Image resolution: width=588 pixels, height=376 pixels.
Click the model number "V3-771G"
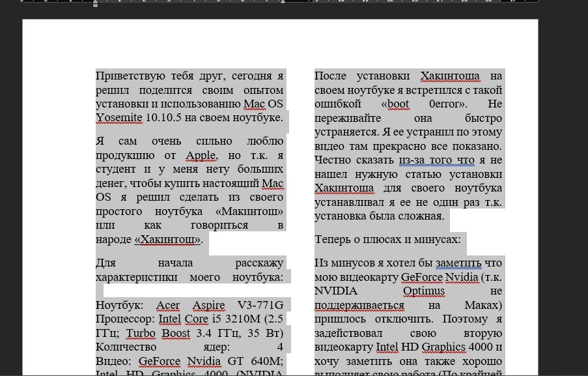tap(260, 305)
